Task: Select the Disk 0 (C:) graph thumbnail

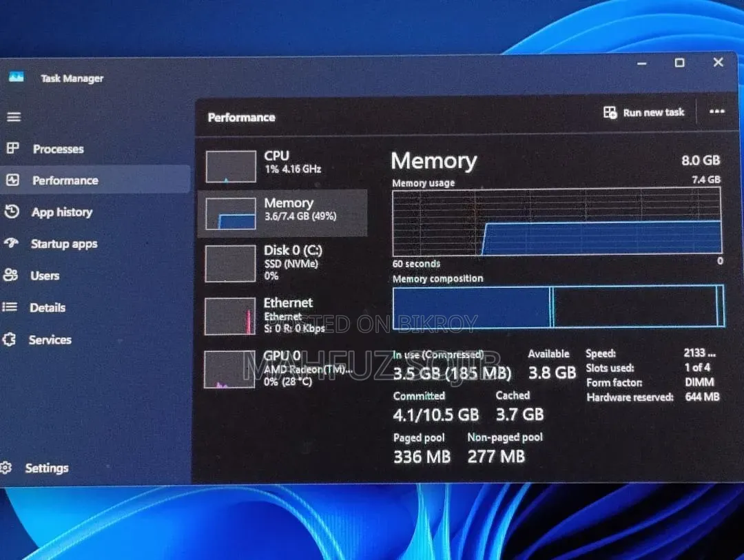Action: [230, 263]
